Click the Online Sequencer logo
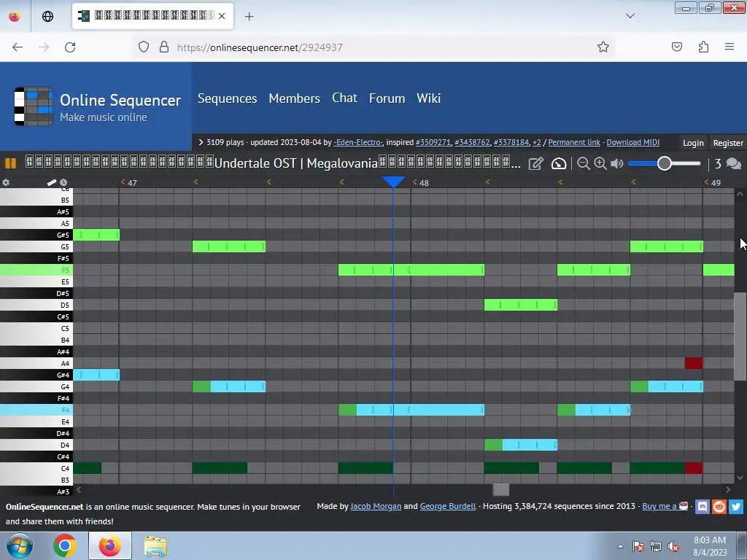Viewport: 747px width, 560px height. 98,106
